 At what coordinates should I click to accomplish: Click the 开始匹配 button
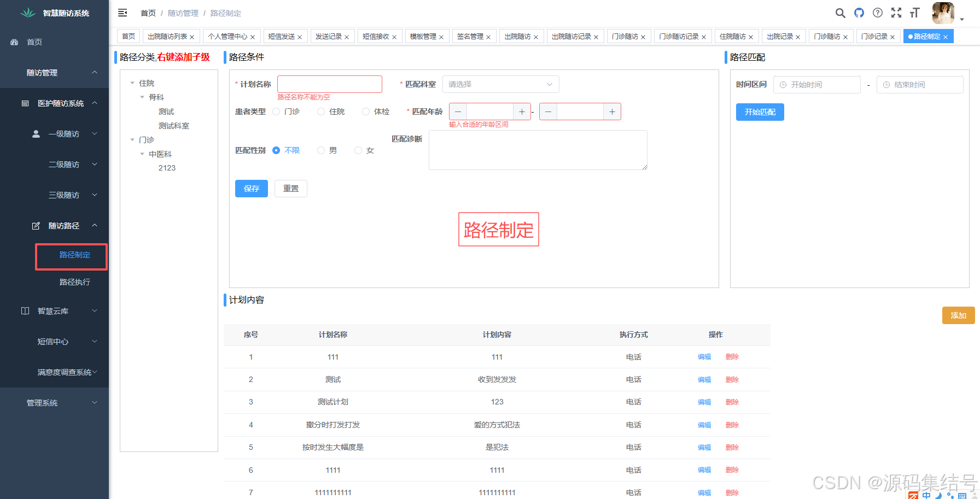pyautogui.click(x=760, y=112)
